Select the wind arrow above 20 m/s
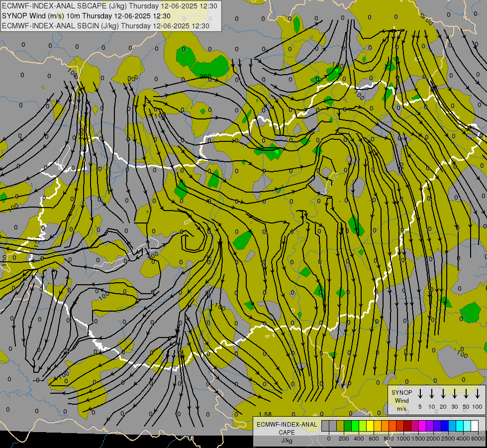487x448 pixels. tap(443, 394)
